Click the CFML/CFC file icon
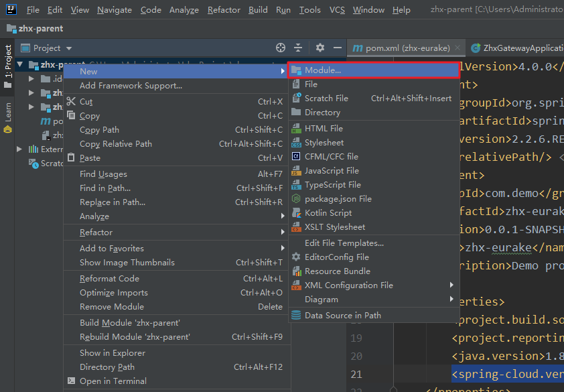The image size is (564, 392). 296,156
